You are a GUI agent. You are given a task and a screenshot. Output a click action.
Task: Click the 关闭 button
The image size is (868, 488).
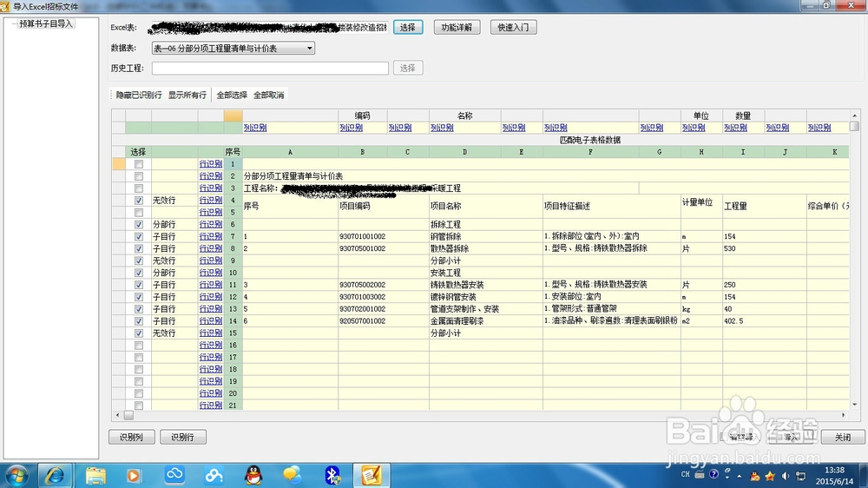[x=843, y=437]
